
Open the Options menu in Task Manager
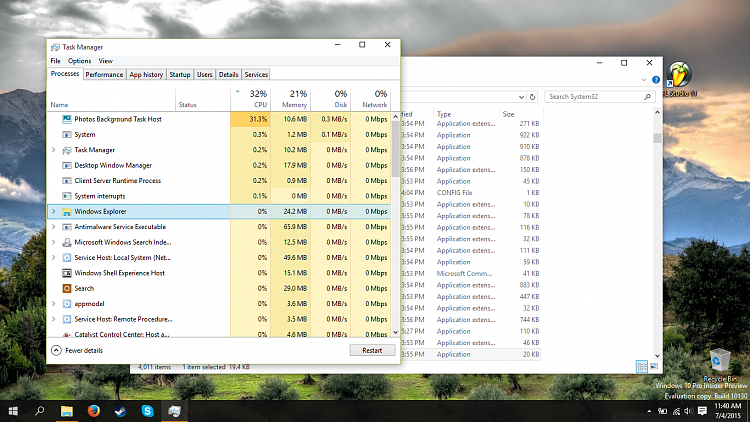click(79, 61)
